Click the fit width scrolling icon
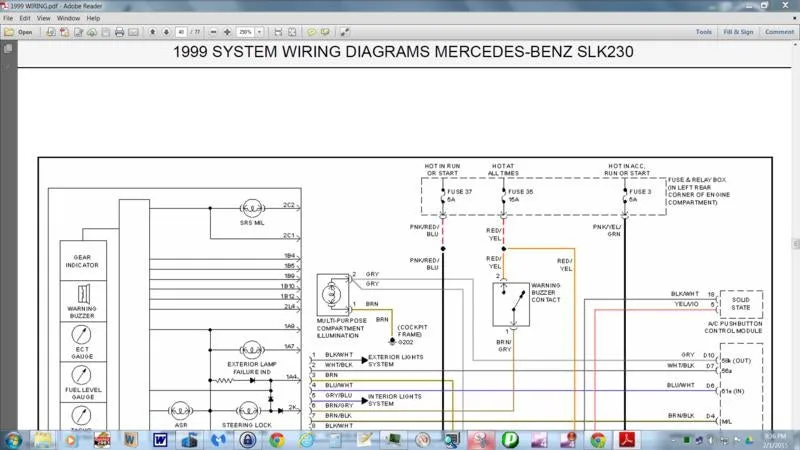This screenshot has width=800, height=450. [278, 32]
